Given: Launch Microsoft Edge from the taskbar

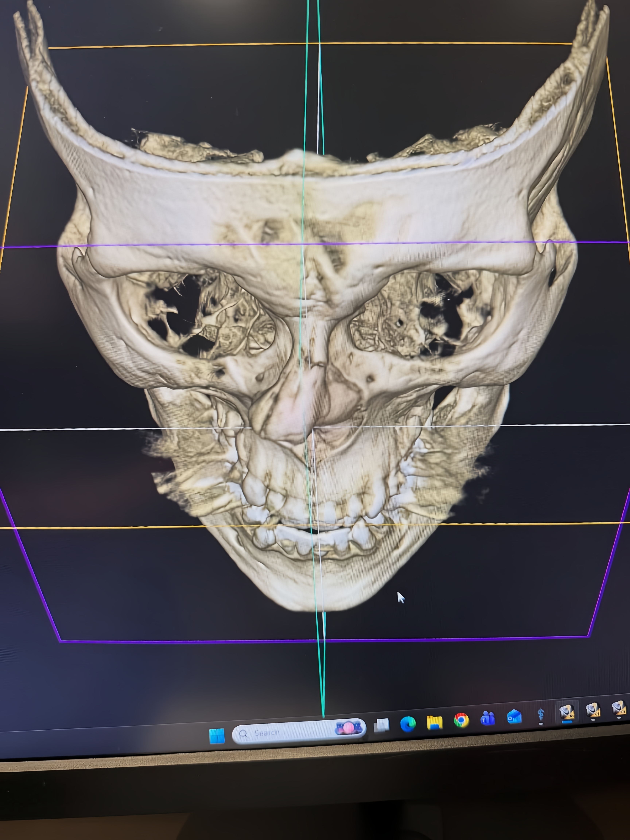Looking at the screenshot, I should (408, 724).
